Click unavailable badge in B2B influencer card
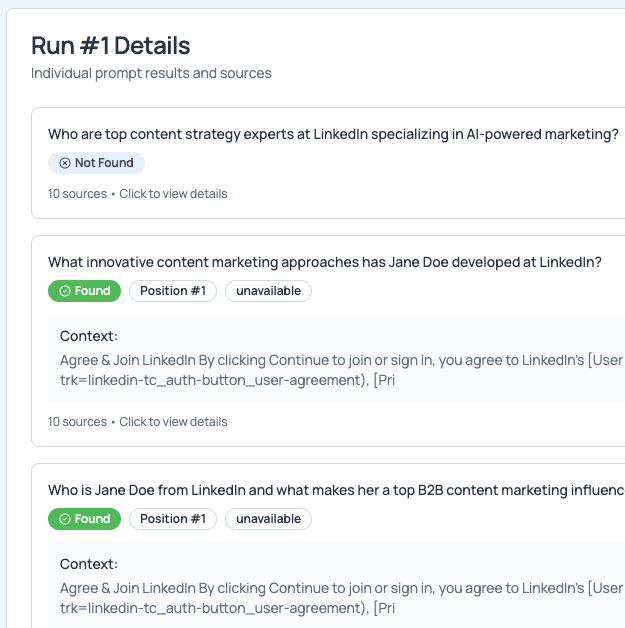Image resolution: width=625 pixels, height=628 pixels. (x=268, y=519)
